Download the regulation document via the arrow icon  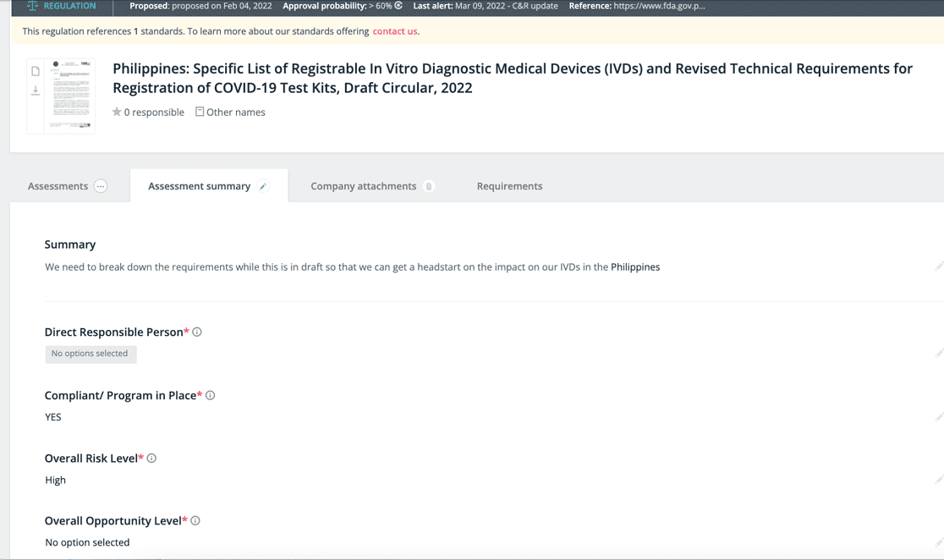tap(36, 90)
